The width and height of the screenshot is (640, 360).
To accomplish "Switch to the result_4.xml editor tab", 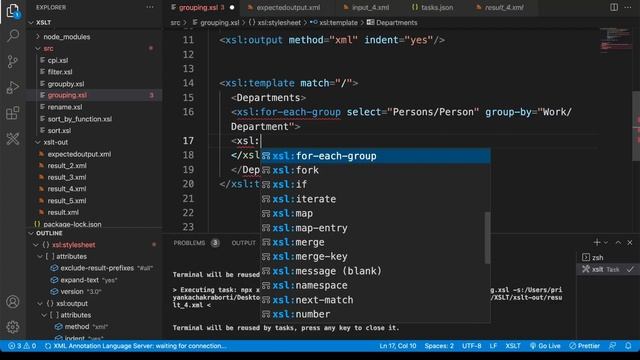I will (504, 7).
